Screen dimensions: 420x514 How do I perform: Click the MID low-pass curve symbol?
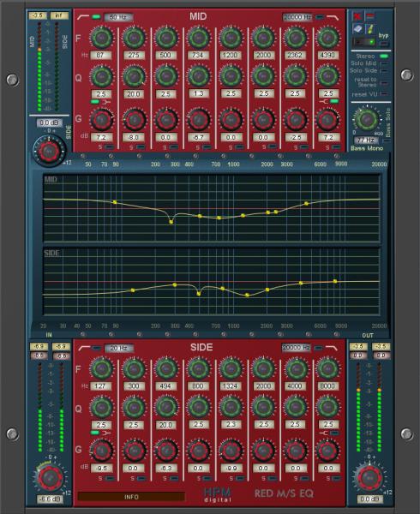pyautogui.click(x=333, y=17)
